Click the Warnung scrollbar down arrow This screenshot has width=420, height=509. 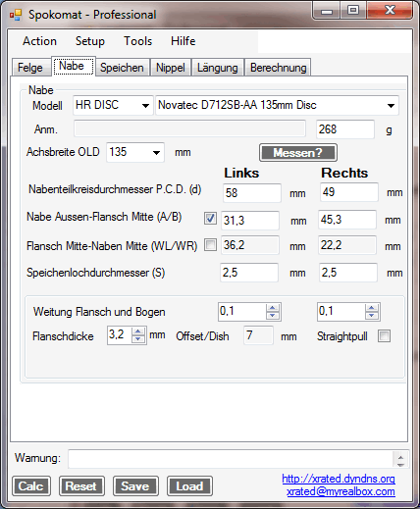coord(400,464)
